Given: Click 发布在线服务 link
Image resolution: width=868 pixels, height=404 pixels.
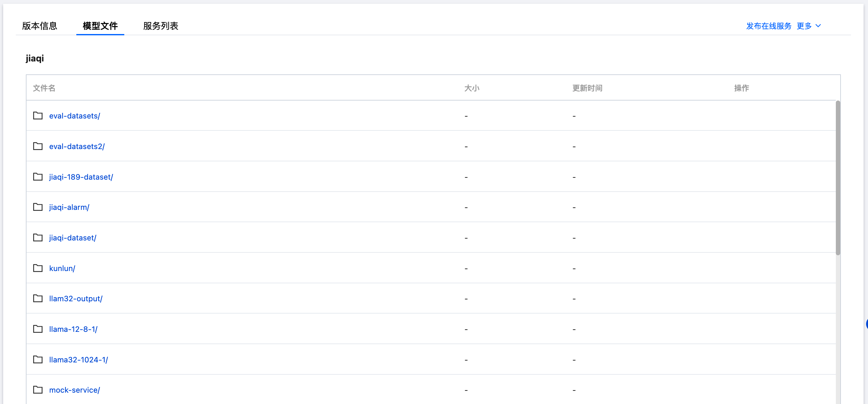Looking at the screenshot, I should [x=768, y=26].
